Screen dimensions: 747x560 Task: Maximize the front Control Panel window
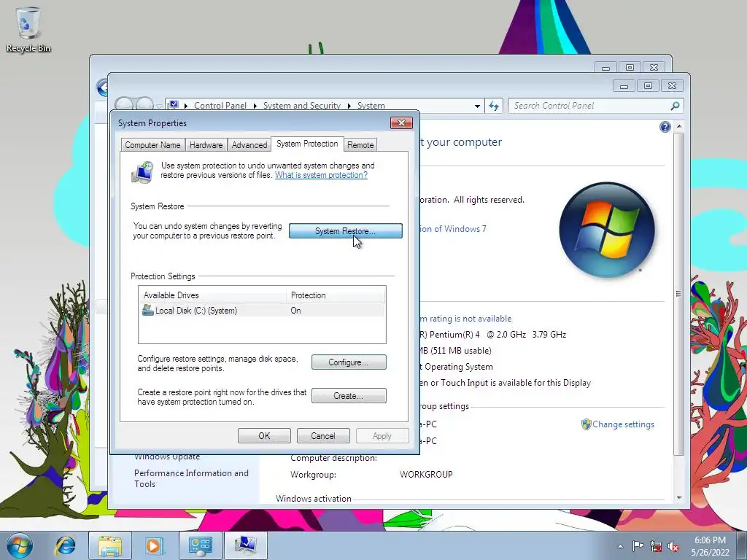[x=648, y=86]
